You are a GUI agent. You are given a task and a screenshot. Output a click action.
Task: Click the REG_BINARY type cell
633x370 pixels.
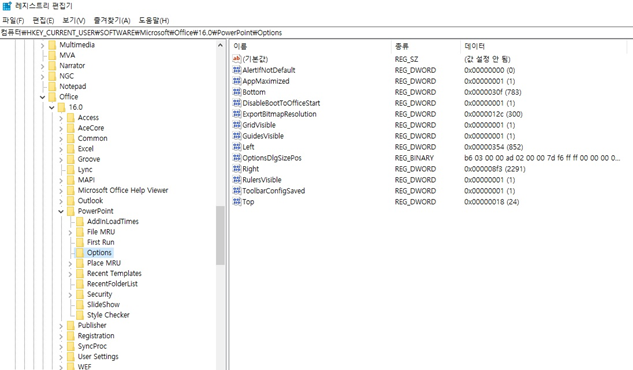pyautogui.click(x=414, y=158)
